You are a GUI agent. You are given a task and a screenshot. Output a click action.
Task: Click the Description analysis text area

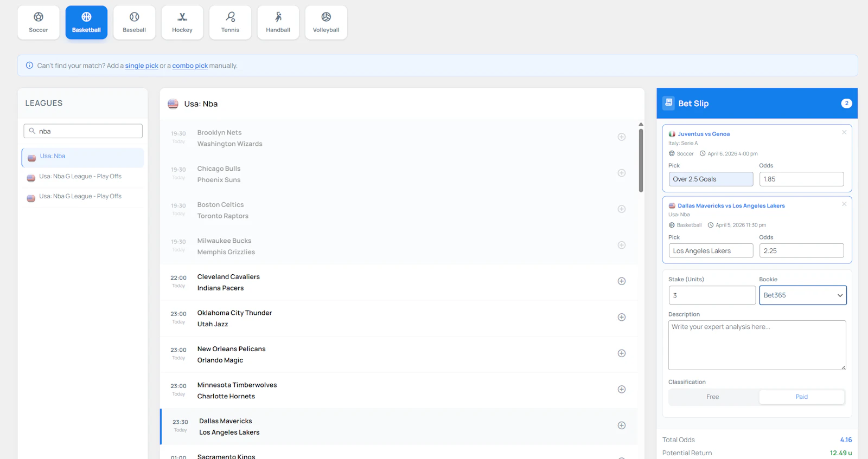[x=757, y=345]
